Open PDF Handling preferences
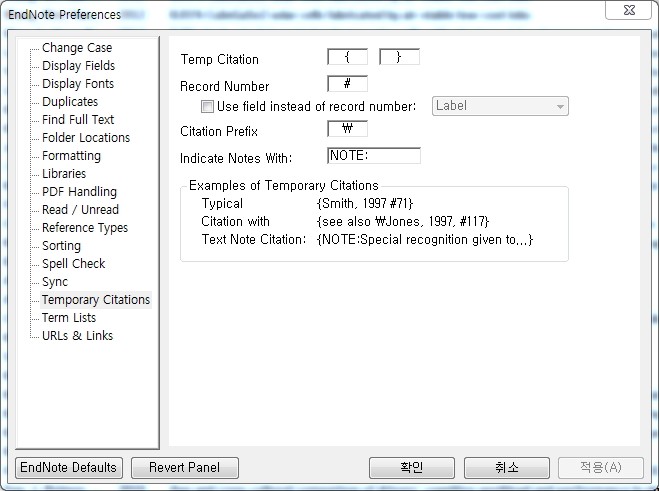 click(x=79, y=192)
